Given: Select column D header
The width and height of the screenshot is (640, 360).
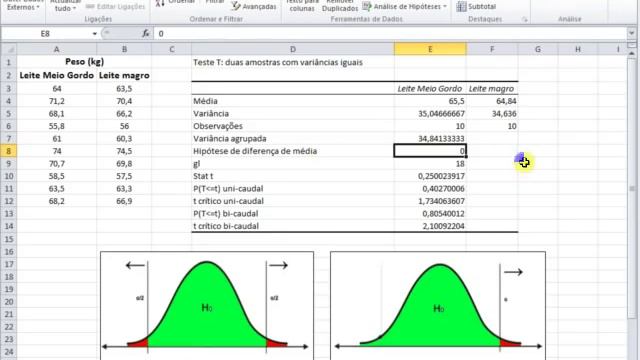Looking at the screenshot, I should click(293, 49).
